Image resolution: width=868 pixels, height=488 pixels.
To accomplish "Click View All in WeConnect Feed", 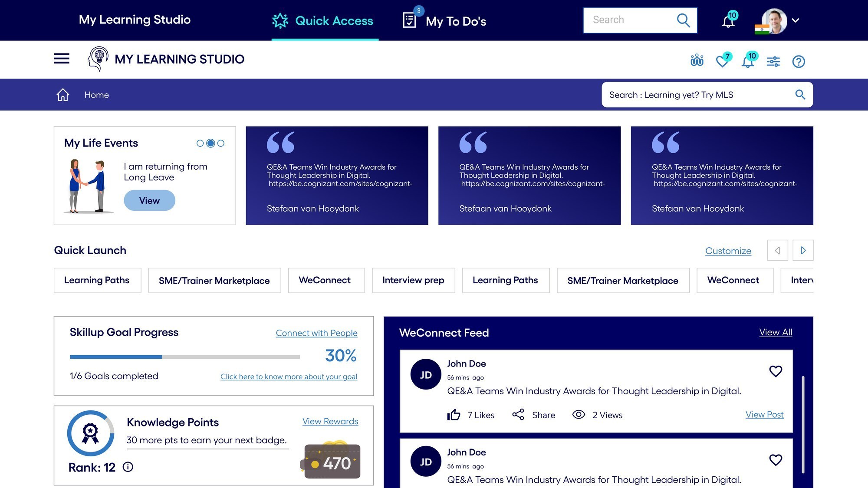I will 776,332.
